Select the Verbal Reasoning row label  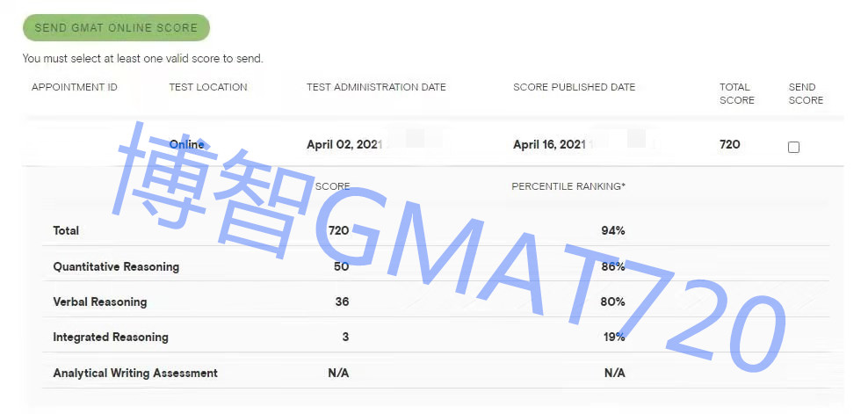(100, 301)
